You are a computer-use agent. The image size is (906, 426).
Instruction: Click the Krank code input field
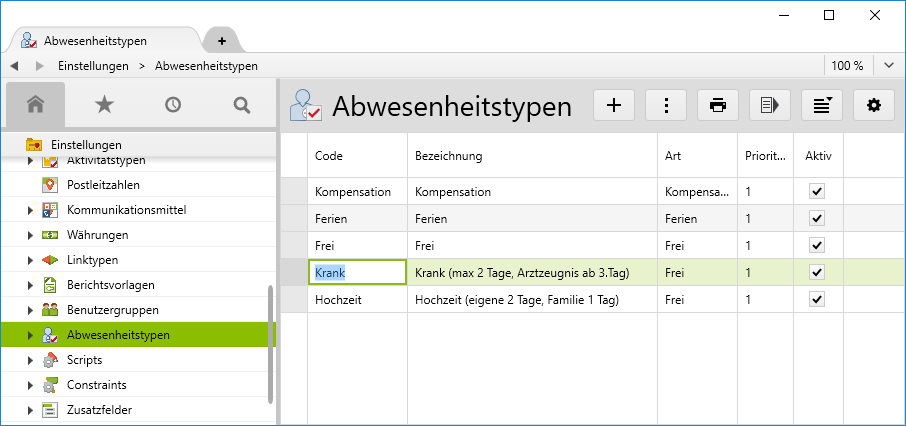[x=357, y=272]
